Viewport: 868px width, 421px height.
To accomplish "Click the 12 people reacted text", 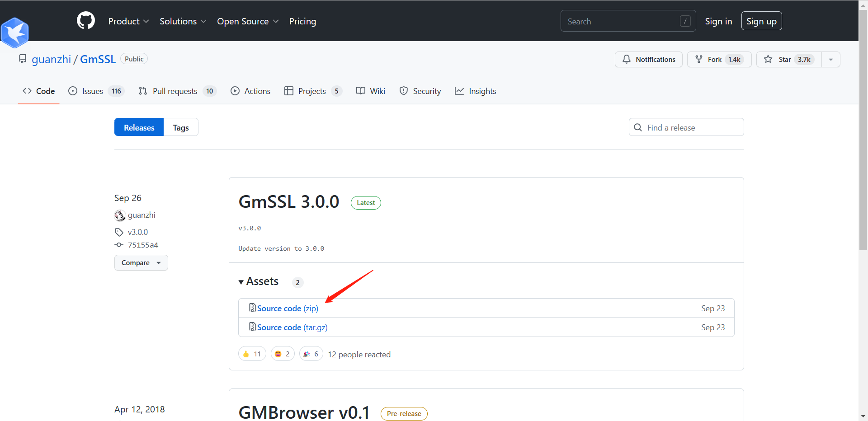I will [359, 354].
